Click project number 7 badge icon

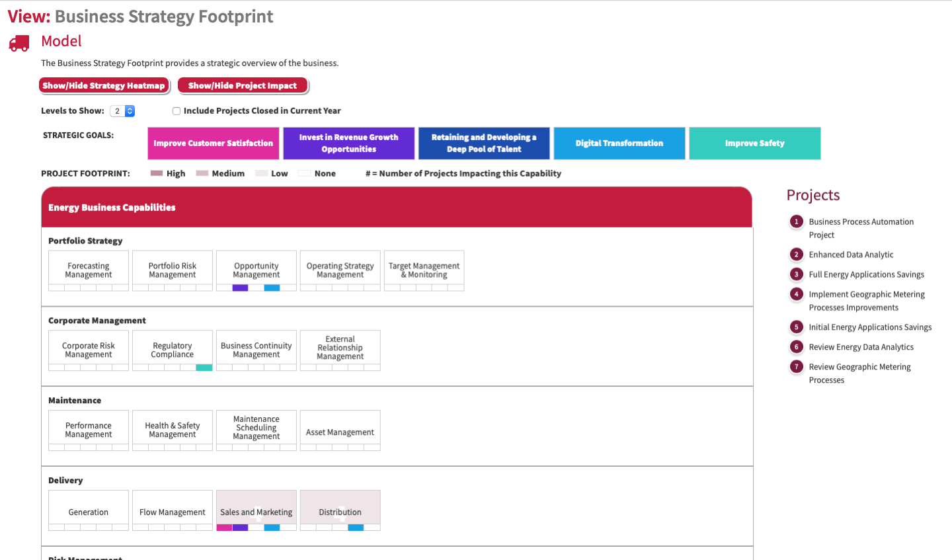click(797, 367)
